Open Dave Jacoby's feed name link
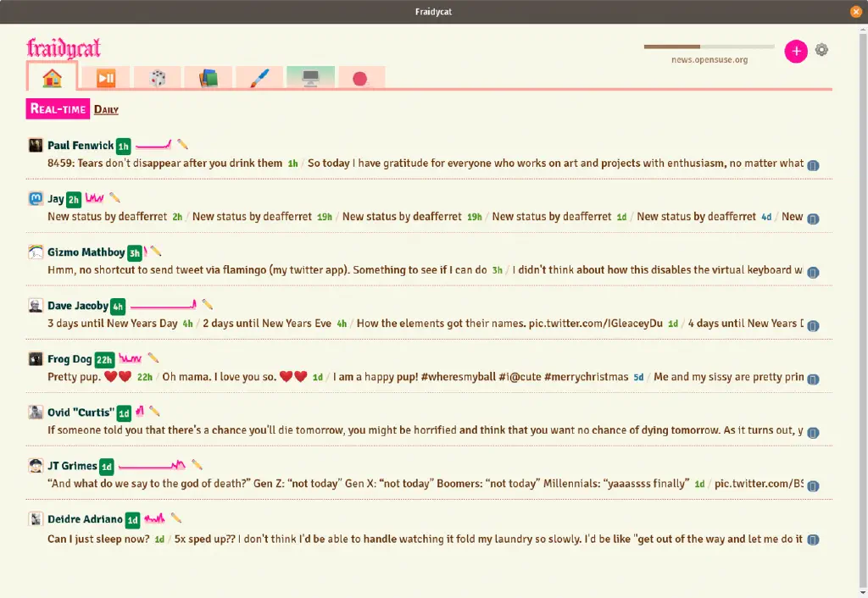Viewport: 868px width, 598px height. pyautogui.click(x=77, y=306)
